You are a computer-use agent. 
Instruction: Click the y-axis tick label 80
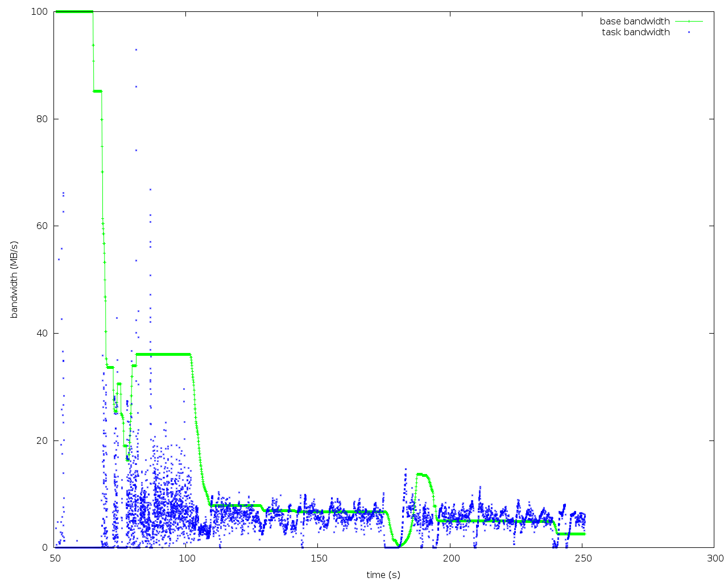[42, 119]
